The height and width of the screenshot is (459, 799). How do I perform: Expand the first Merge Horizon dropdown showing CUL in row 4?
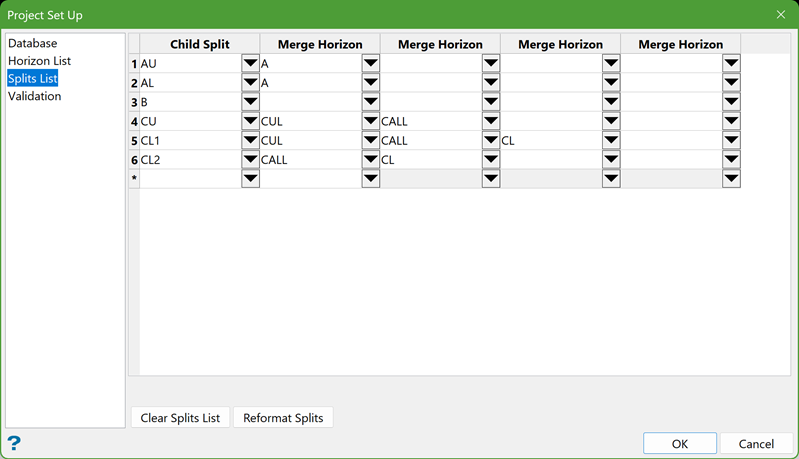(x=370, y=121)
